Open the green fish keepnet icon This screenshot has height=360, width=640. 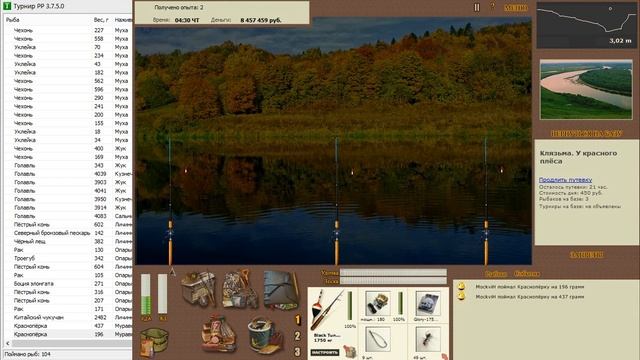pos(153,342)
